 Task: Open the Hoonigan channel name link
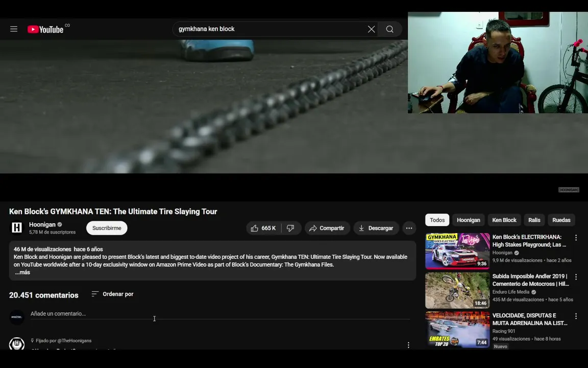pyautogui.click(x=42, y=224)
